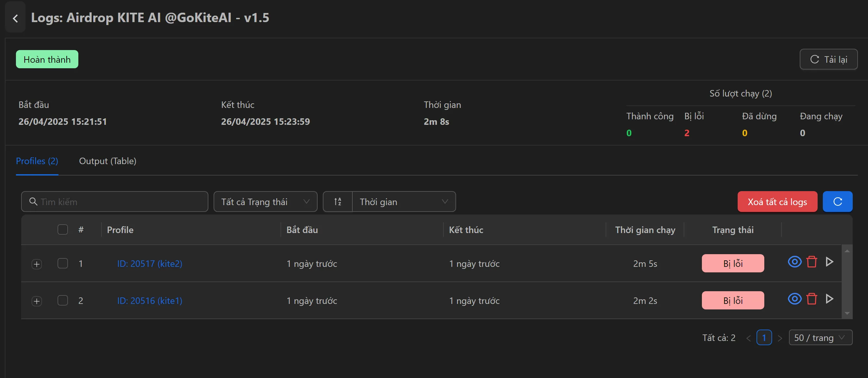View log details for profile kite2
The height and width of the screenshot is (378, 868).
[x=794, y=262]
